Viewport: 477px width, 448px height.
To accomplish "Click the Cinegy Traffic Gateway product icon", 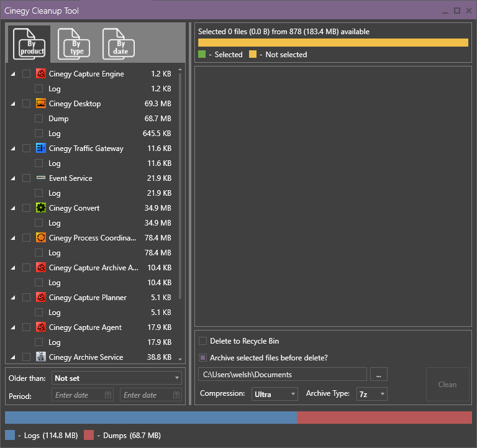I will [x=41, y=149].
